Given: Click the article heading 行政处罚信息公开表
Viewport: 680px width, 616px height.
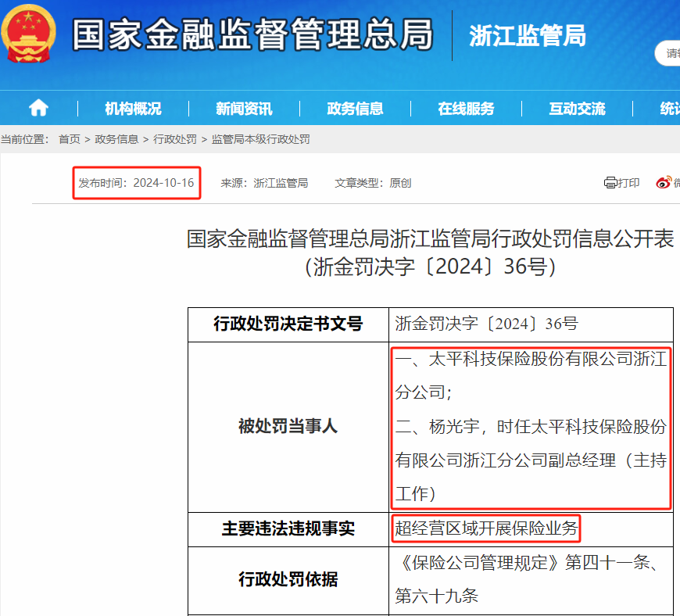Looking at the screenshot, I should [x=430, y=239].
